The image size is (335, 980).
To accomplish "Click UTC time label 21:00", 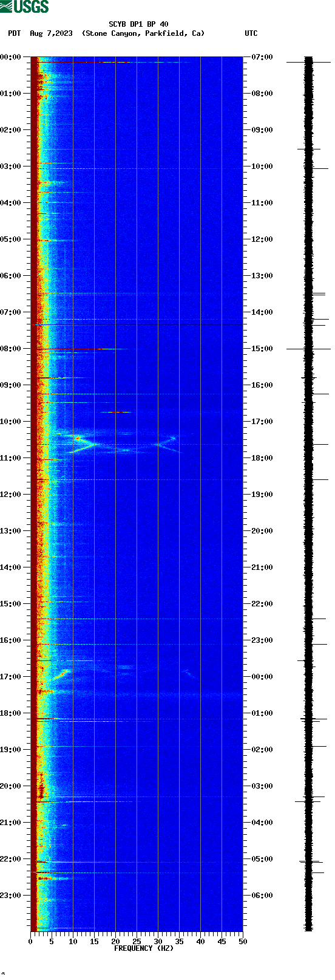I will click(x=262, y=567).
